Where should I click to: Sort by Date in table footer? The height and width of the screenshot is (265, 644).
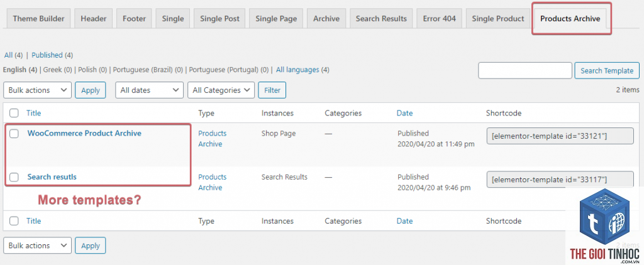pos(404,220)
